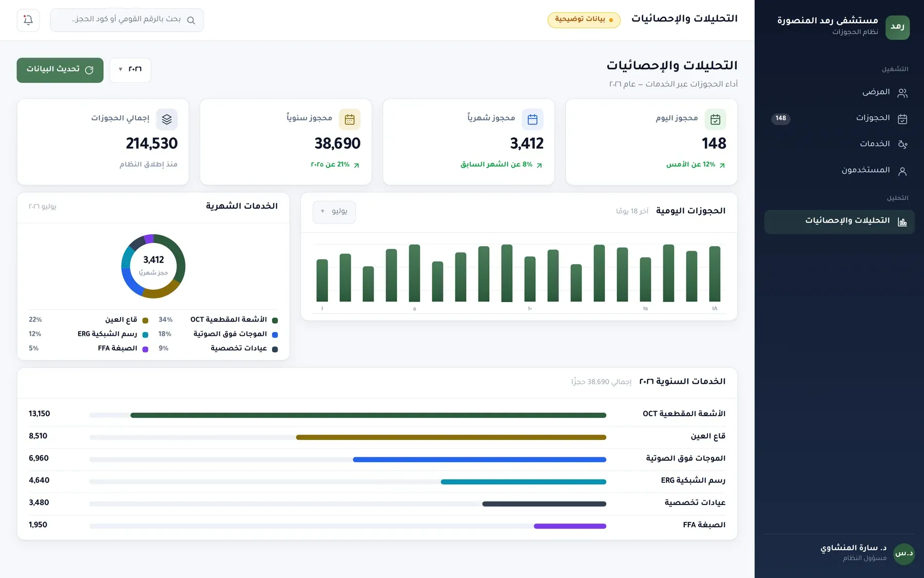Click the blue الموجات فوق الصوتية legend swatch

tap(275, 335)
